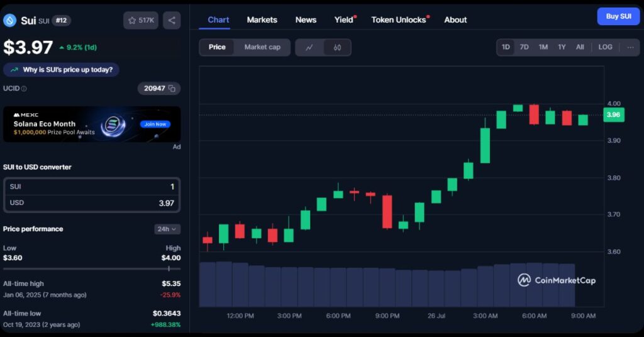
Task: Show UCID info tooltip icon
Action: tap(24, 89)
